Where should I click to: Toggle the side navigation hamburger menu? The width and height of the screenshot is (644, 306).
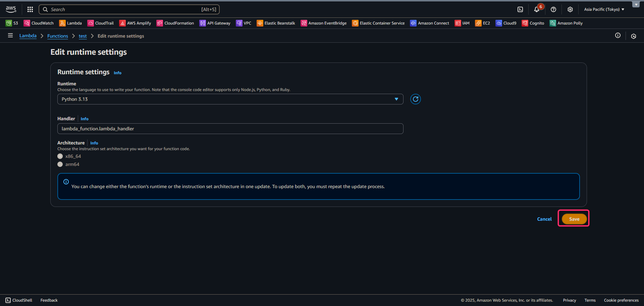click(10, 36)
